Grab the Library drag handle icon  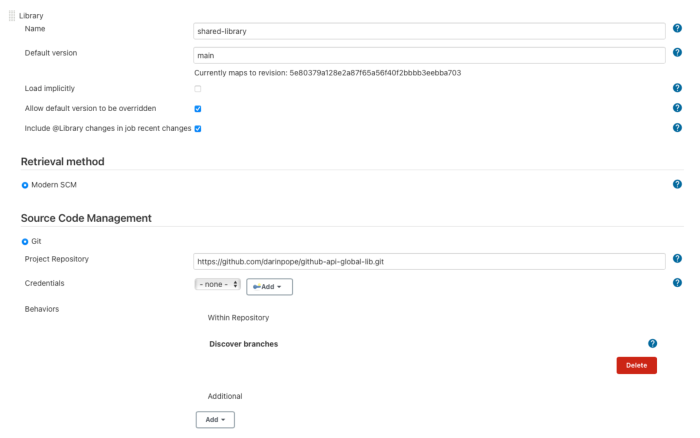[x=12, y=16]
